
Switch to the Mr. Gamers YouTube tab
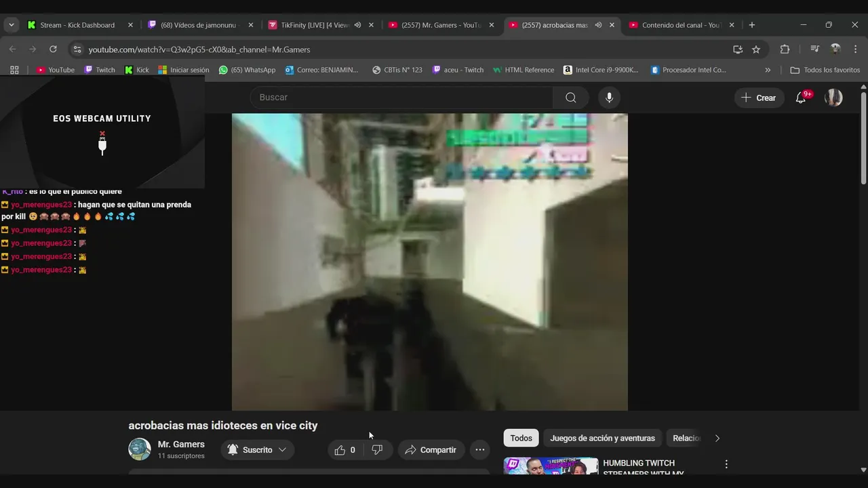(441, 25)
